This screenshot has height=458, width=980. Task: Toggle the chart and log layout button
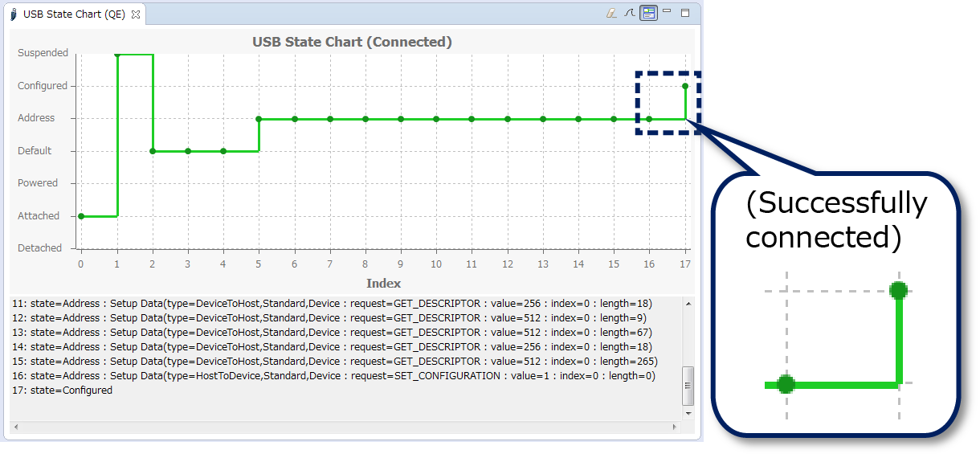[649, 13]
